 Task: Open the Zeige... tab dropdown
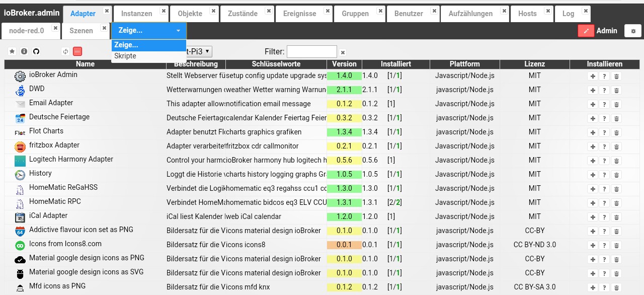148,31
